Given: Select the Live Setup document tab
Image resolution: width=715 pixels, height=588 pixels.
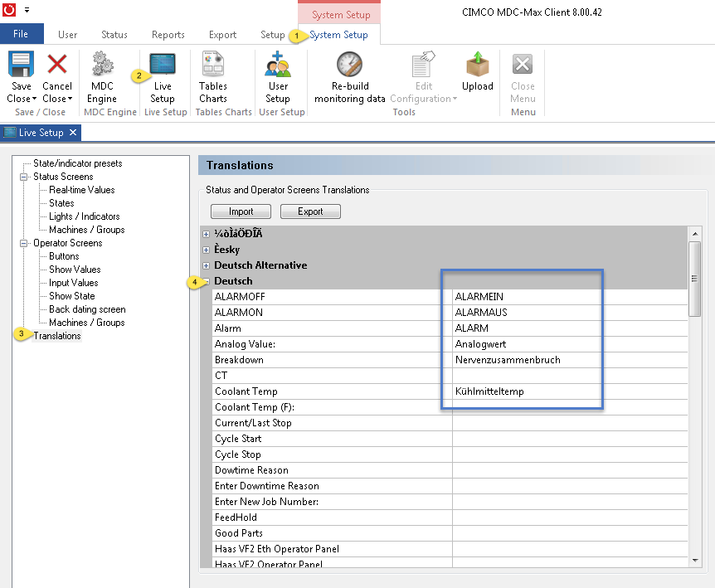Looking at the screenshot, I should (41, 133).
